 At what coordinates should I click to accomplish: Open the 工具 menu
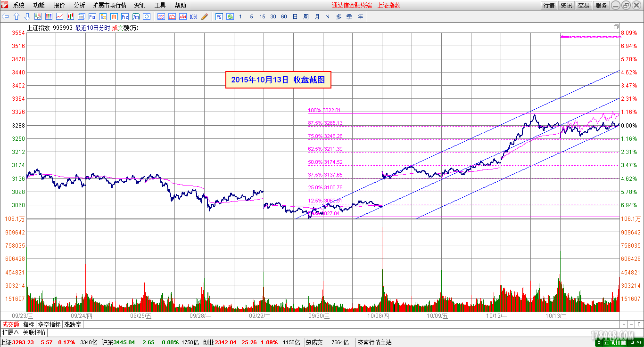160,5
